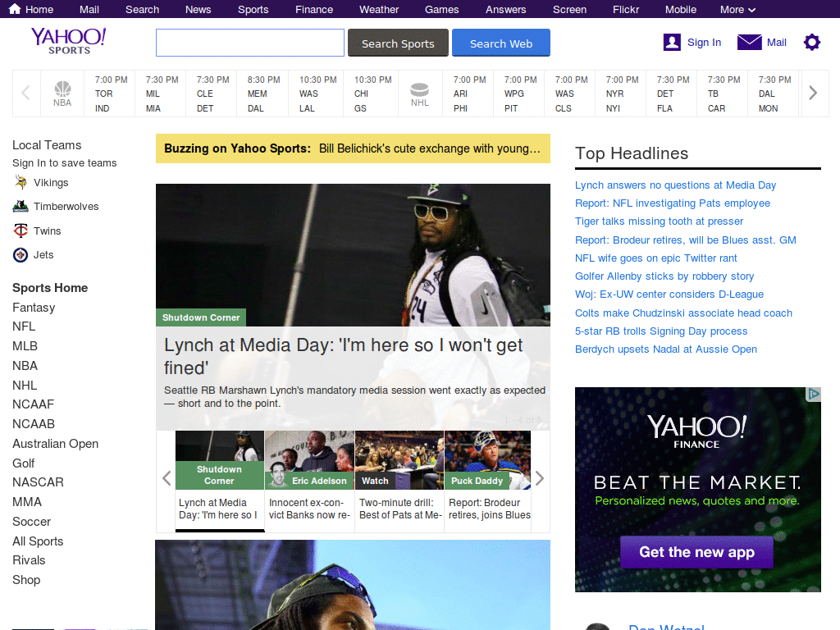Screen dimensions: 840x630
Task: Open Shop in the sidebar
Action: [x=26, y=580]
